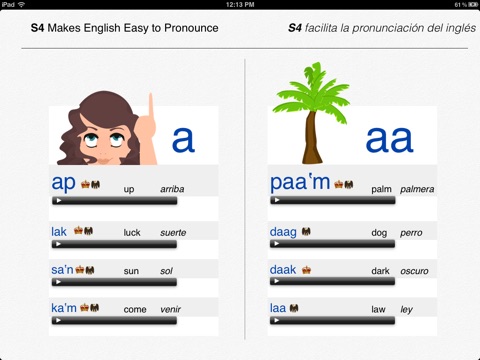Click the English word 'palm'
480x360 pixels.
381,189
